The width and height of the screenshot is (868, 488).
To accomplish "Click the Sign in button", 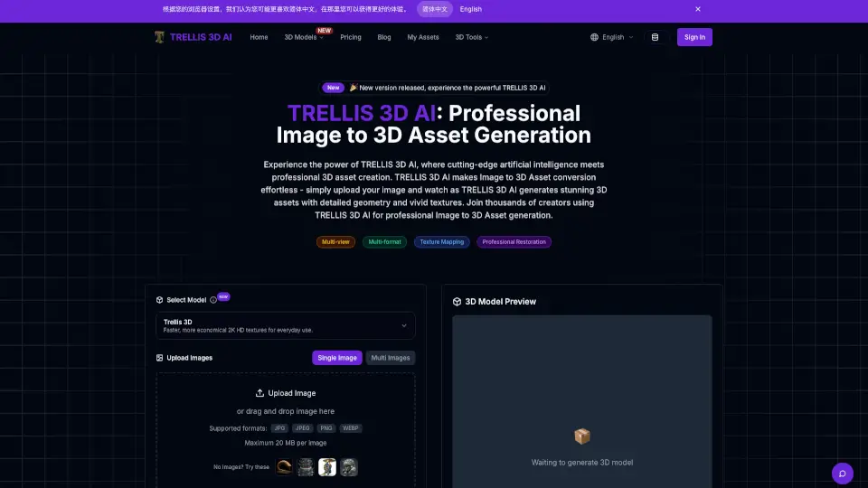I will click(694, 37).
